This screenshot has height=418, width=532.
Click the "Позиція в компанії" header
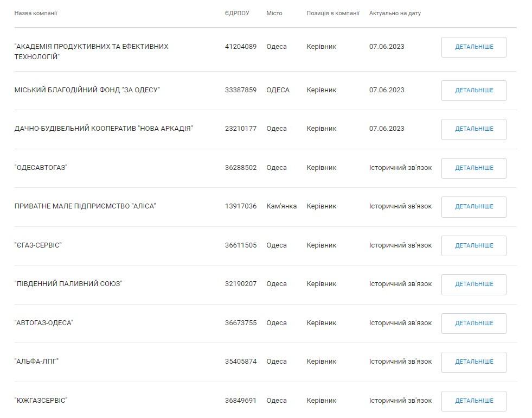pyautogui.click(x=333, y=13)
